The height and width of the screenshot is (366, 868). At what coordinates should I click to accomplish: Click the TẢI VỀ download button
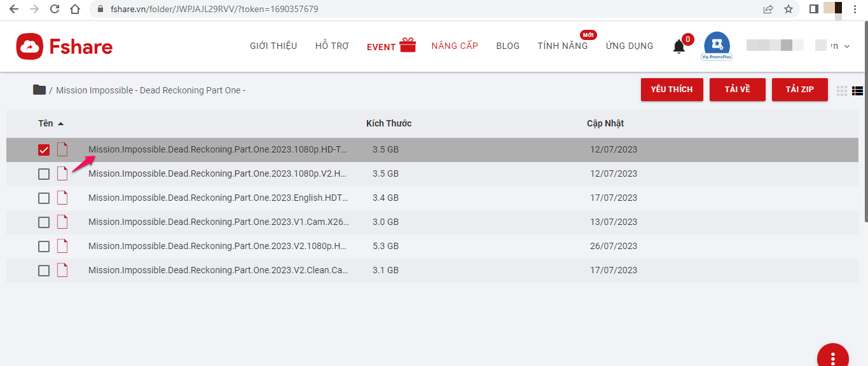738,90
